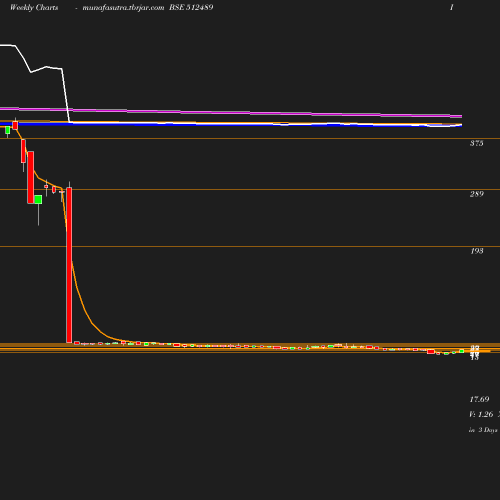This screenshot has width=500, height=500.
Task: Click the 289 price level label
Action: (x=476, y=194)
